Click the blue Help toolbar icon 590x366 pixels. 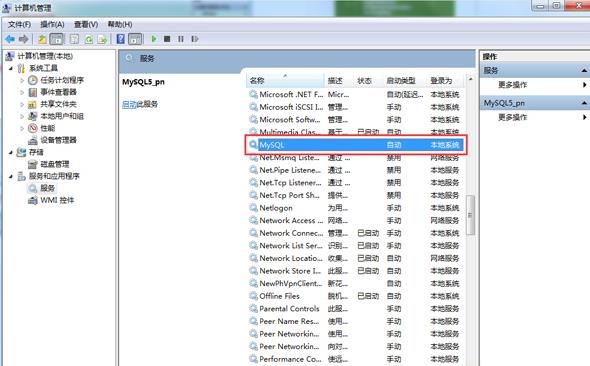pyautogui.click(x=120, y=39)
